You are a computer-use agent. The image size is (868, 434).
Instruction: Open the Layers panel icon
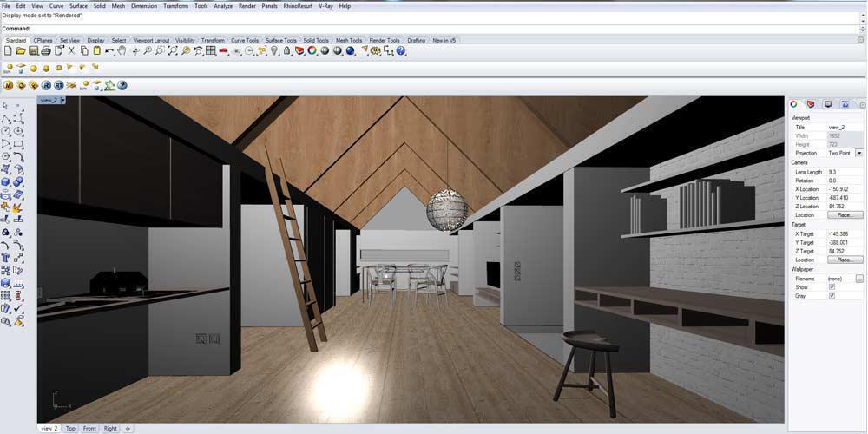pyautogui.click(x=299, y=50)
